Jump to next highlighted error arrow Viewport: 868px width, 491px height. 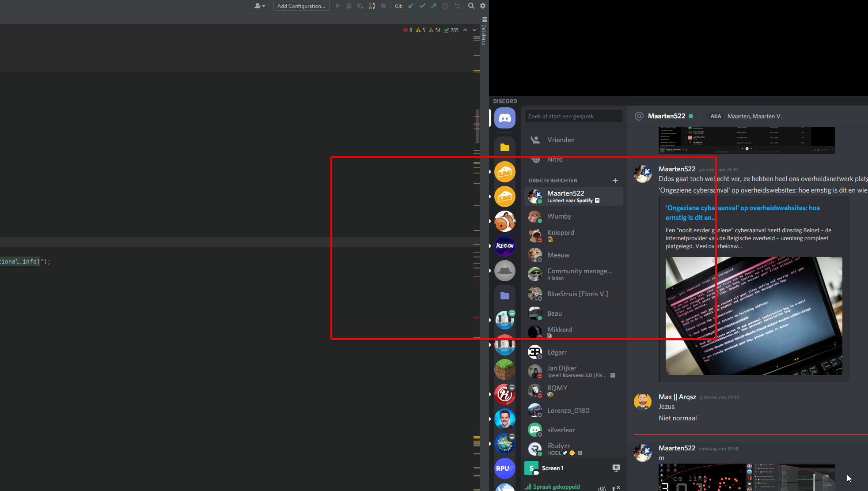pyautogui.click(x=474, y=30)
